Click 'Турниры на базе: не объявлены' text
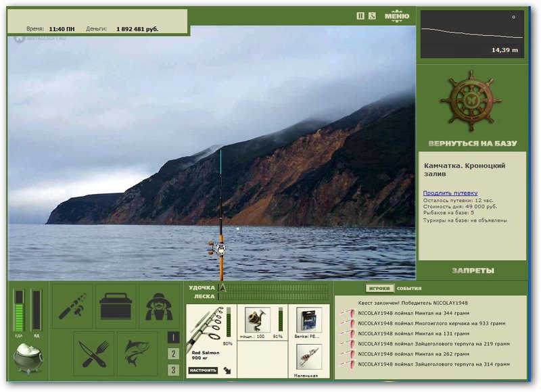This screenshot has height=392, width=541. (465, 220)
